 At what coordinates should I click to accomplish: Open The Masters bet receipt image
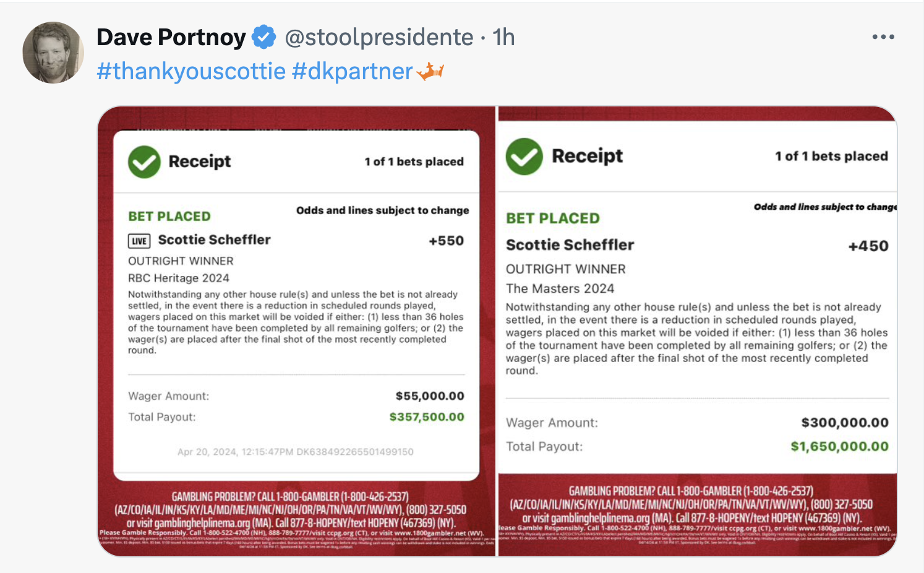pos(697,330)
